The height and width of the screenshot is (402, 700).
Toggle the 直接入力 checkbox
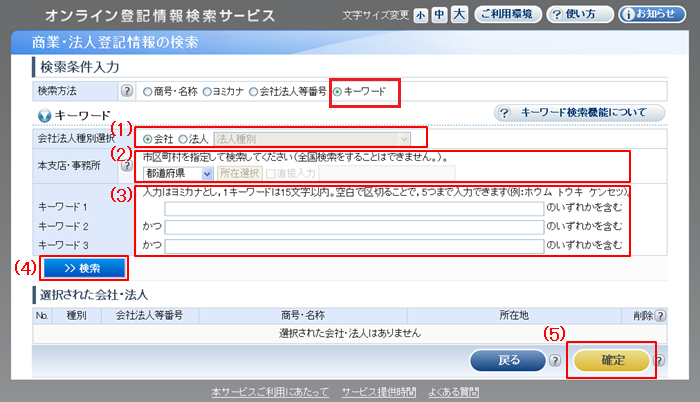[x=271, y=174]
